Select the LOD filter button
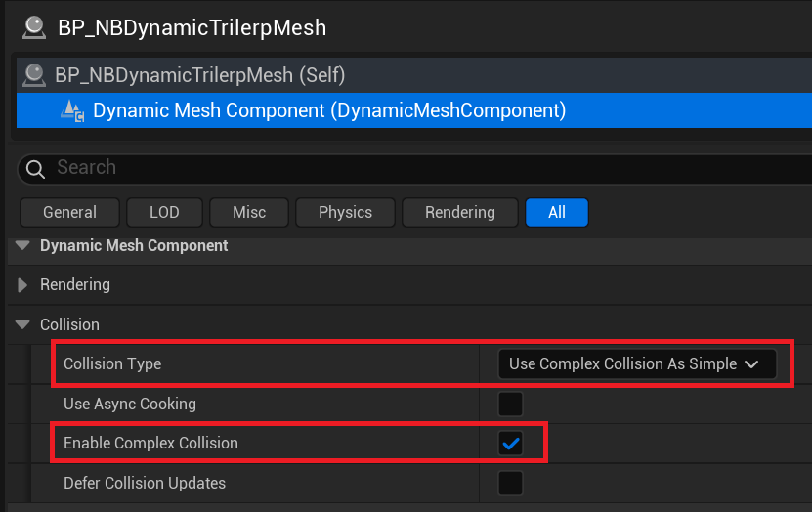 (x=165, y=212)
